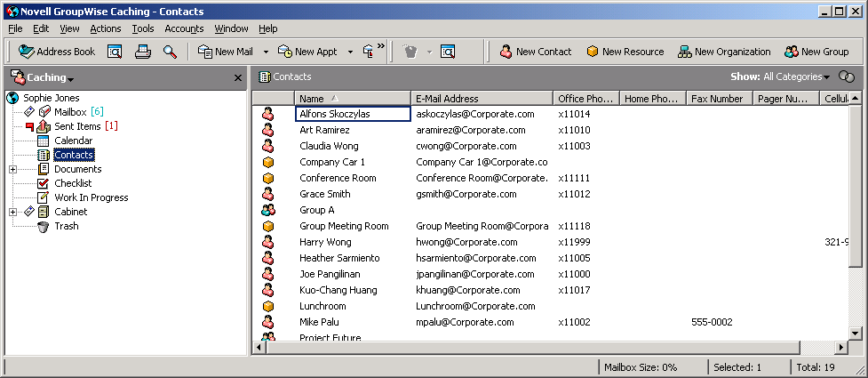Select the Contacts folder in tree
This screenshot has width=868, height=378.
tap(74, 155)
